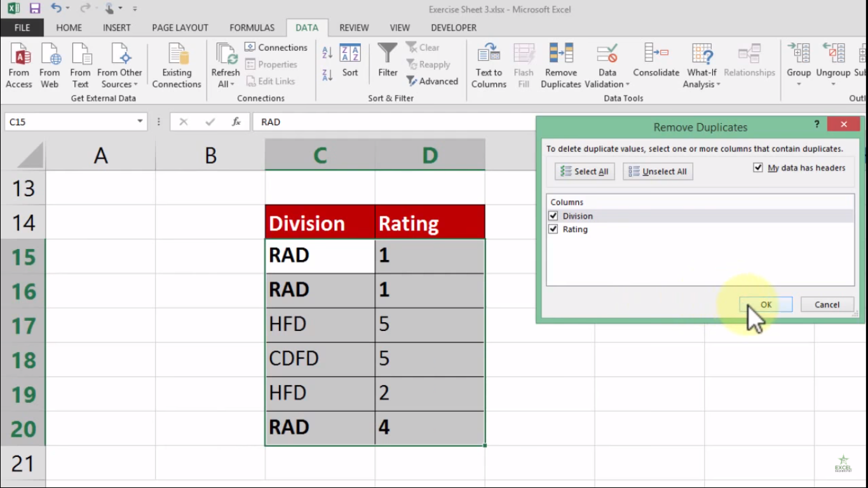Open Customize Quick Access Toolbar dropdown
868x488 pixels.
135,9
